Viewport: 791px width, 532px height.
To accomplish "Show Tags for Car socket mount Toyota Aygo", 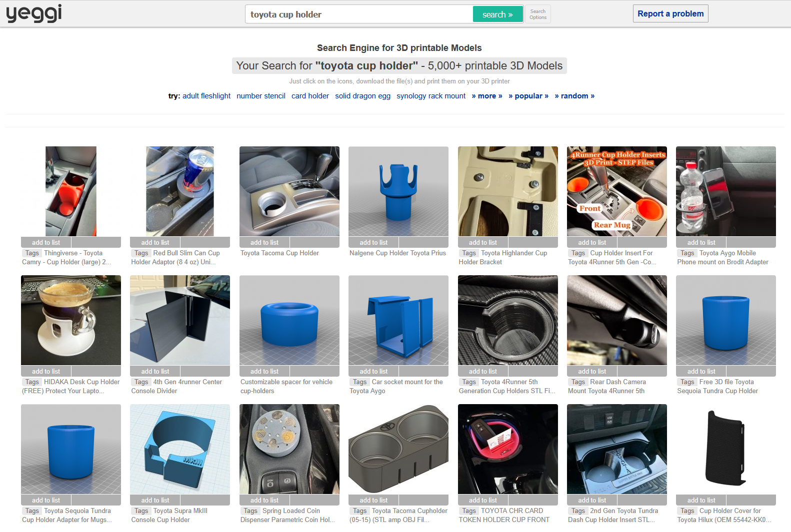I will pyautogui.click(x=360, y=382).
